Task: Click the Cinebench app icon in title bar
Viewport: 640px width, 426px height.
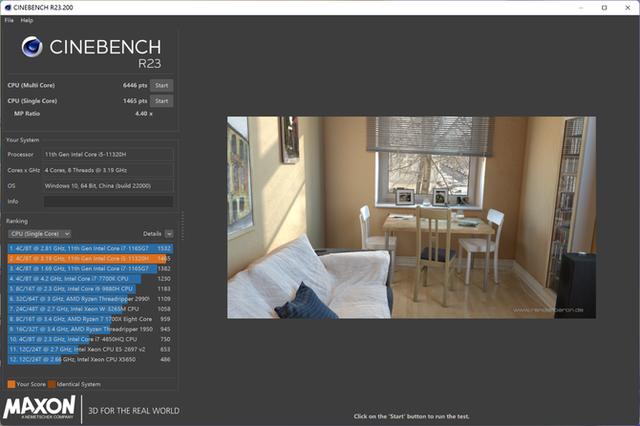Action: point(8,7)
